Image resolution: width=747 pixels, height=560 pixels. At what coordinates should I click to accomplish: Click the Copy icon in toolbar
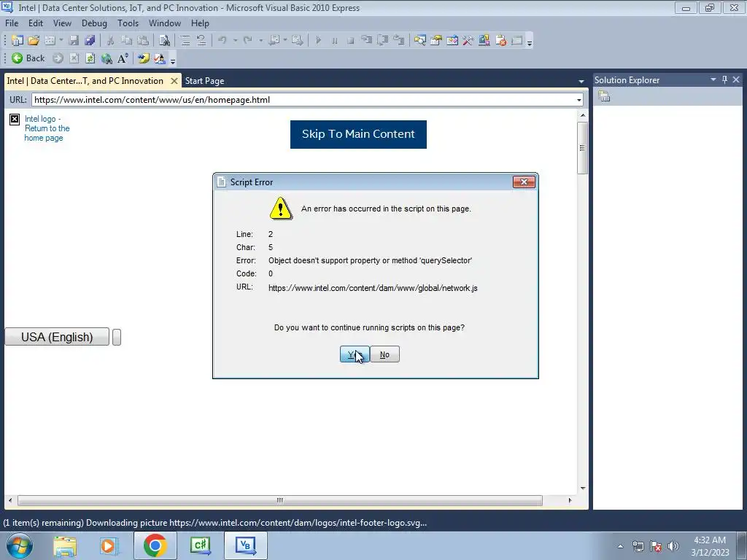click(126, 41)
